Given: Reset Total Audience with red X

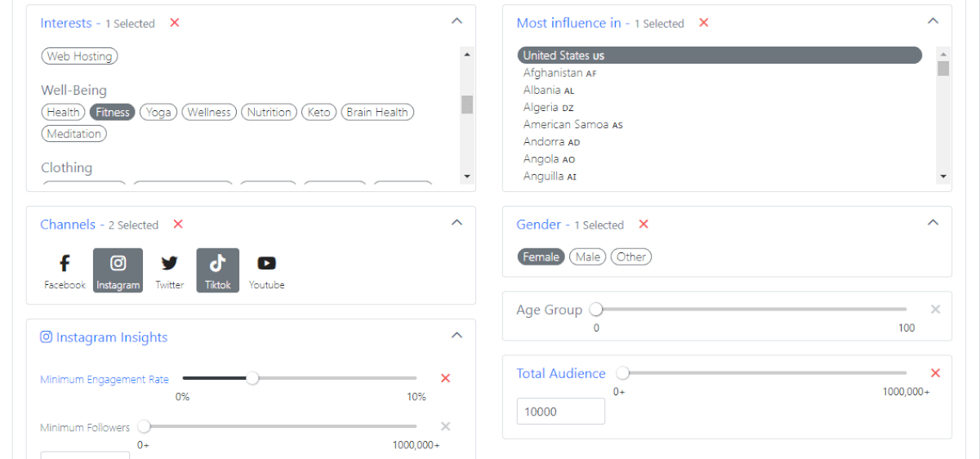Looking at the screenshot, I should [x=936, y=373].
